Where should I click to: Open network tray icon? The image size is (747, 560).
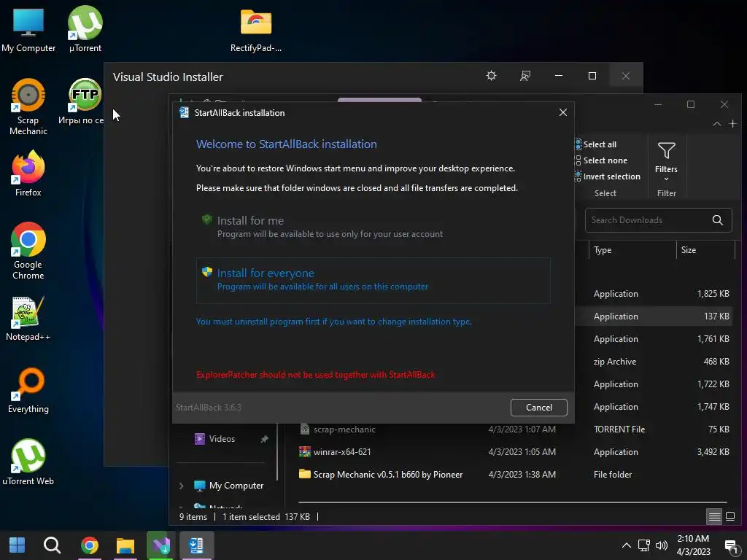pyautogui.click(x=644, y=545)
